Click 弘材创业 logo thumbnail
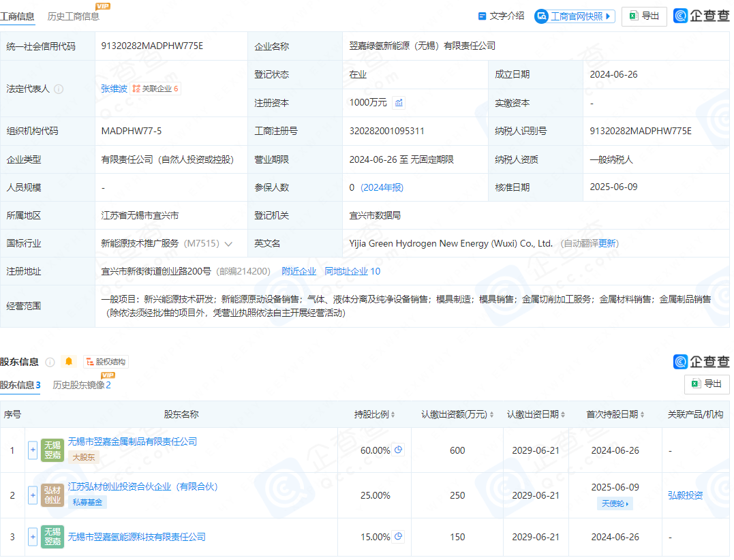Image resolution: width=734 pixels, height=560 pixels. click(52, 495)
